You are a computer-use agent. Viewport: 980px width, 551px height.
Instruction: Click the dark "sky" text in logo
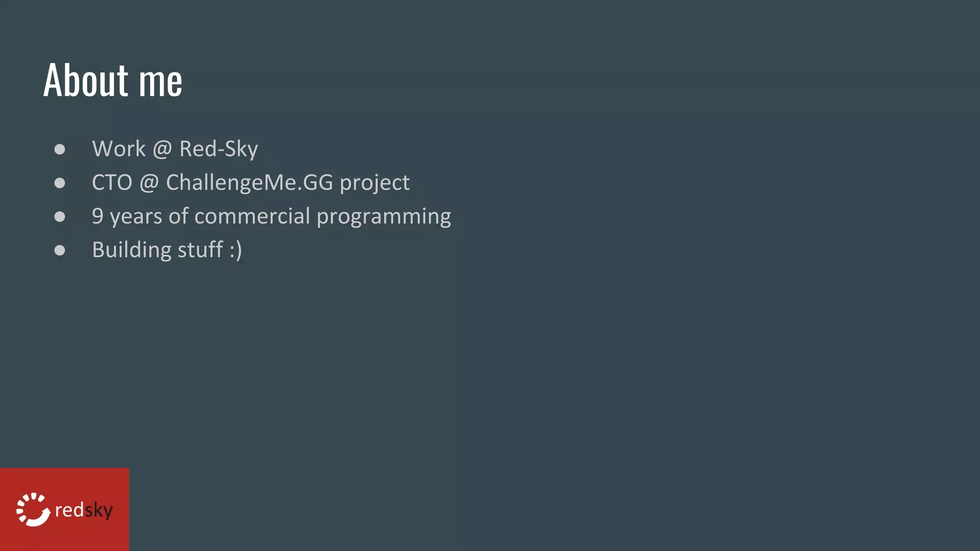pos(99,510)
